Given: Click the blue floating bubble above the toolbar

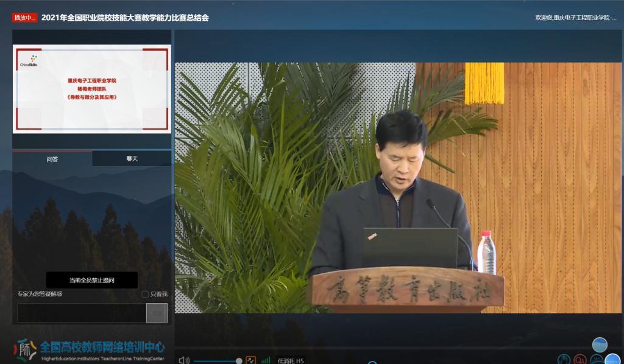Looking at the screenshot, I should tap(600, 345).
